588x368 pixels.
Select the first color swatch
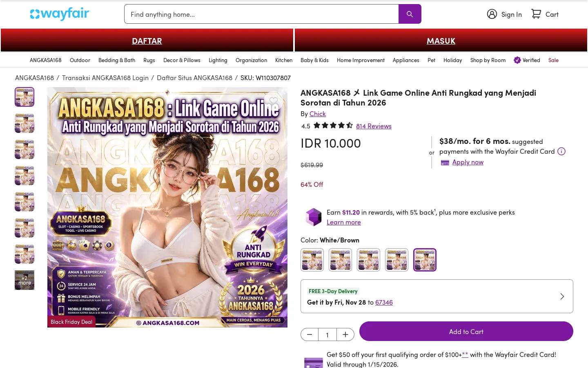(312, 260)
